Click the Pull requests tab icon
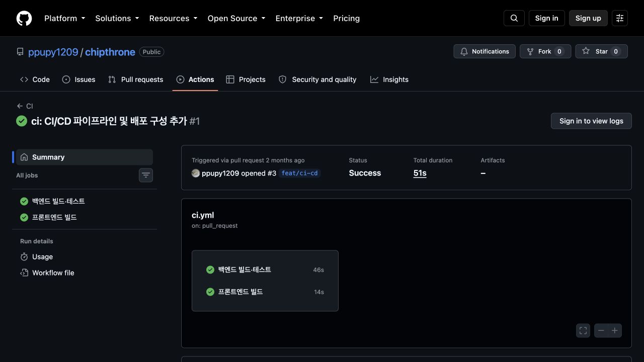 [112, 79]
